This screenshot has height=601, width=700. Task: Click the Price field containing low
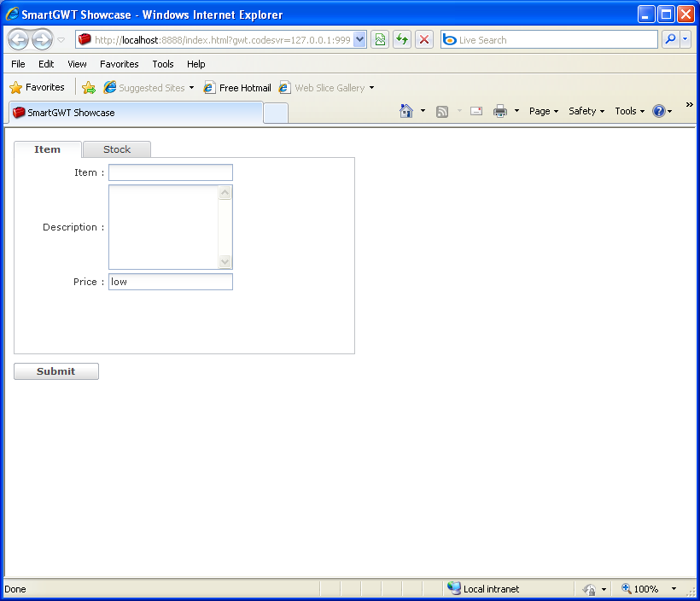click(171, 282)
